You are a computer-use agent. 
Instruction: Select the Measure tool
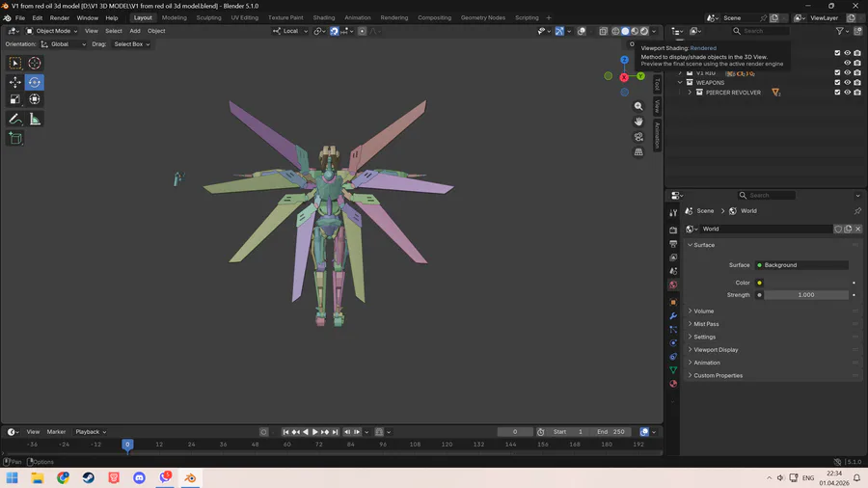[x=35, y=119]
